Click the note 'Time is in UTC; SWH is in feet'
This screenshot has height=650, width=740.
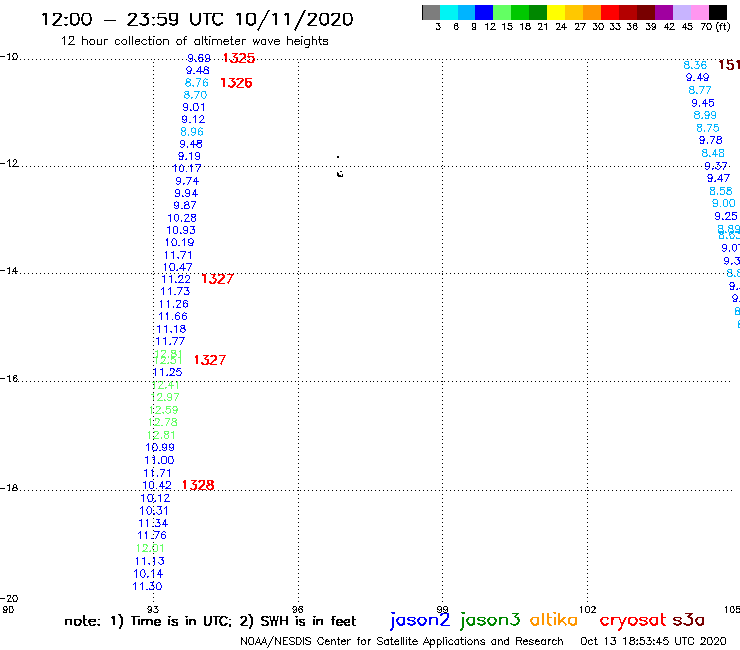click(210, 621)
